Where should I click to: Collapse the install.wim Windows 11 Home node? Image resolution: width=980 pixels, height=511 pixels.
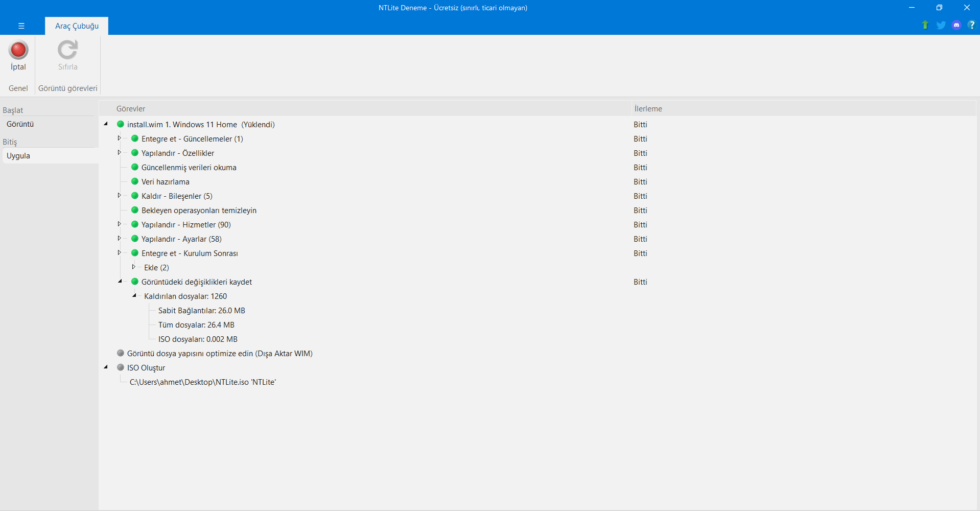[x=106, y=124]
